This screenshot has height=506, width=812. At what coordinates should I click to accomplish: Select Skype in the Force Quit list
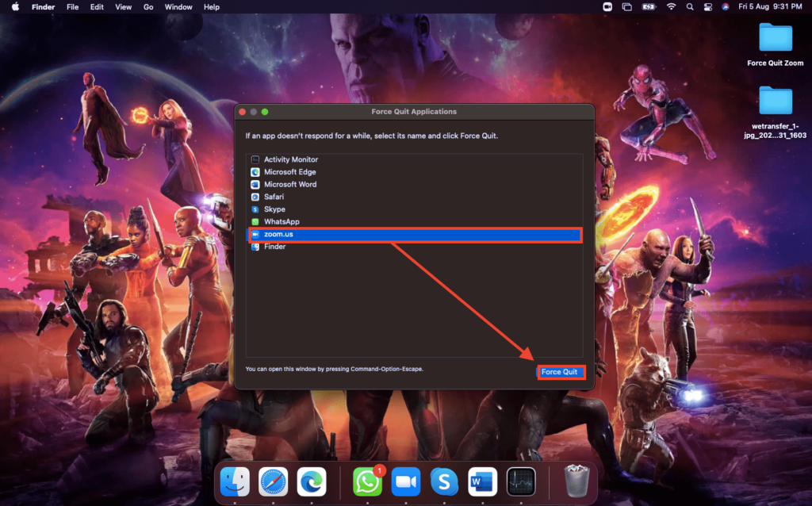click(274, 209)
